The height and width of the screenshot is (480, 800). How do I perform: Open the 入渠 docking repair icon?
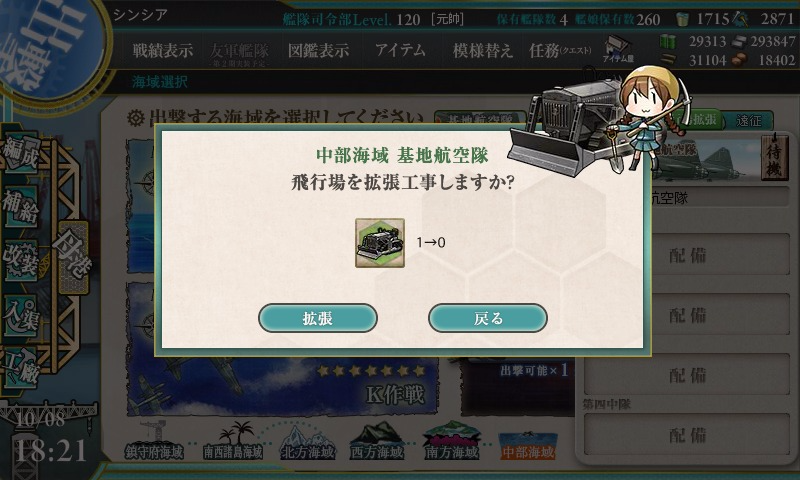tap(21, 315)
